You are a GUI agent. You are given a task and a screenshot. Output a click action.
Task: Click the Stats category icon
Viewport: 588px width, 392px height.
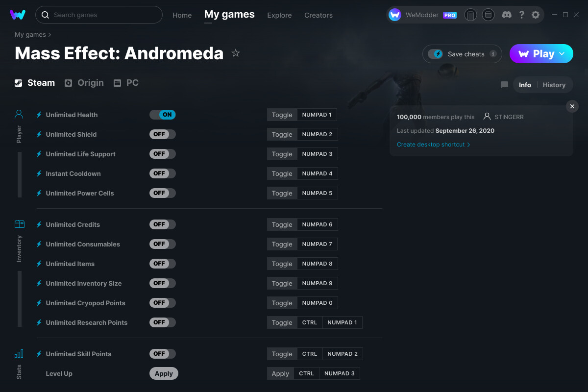(x=19, y=353)
